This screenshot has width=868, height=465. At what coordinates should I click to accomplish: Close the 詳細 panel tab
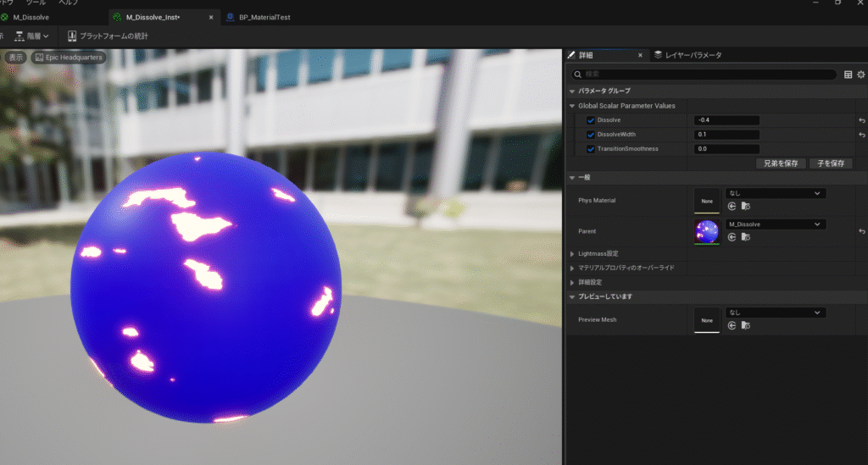click(x=640, y=55)
